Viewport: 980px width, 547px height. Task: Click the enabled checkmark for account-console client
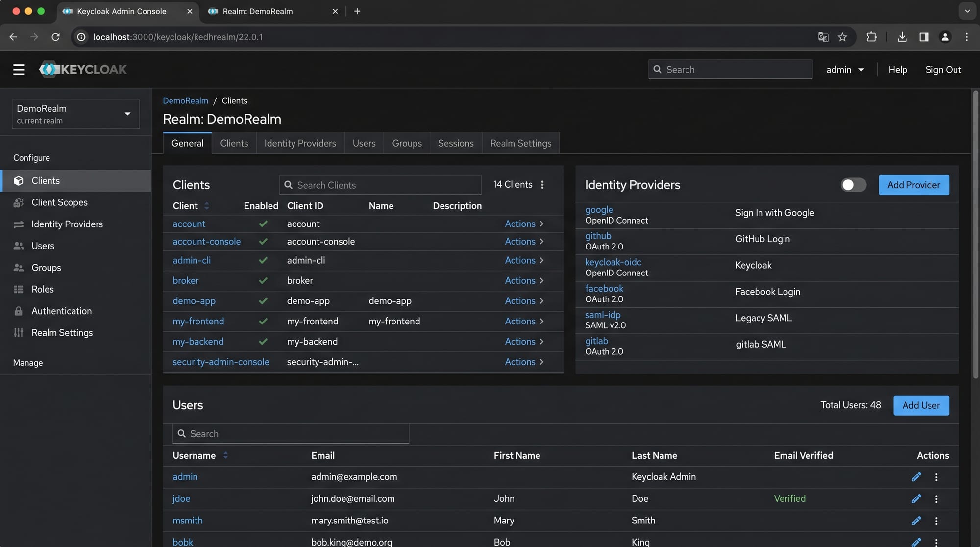pyautogui.click(x=263, y=242)
